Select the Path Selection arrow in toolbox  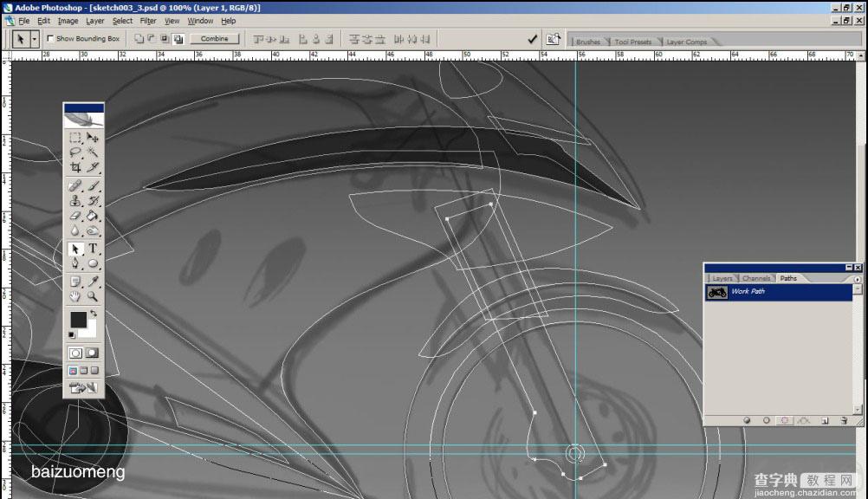coord(75,249)
